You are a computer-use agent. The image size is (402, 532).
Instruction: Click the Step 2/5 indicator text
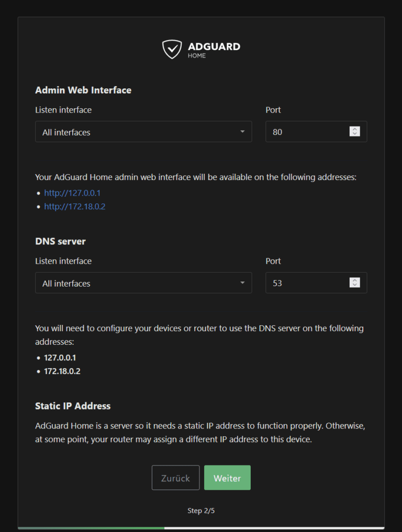point(201,510)
